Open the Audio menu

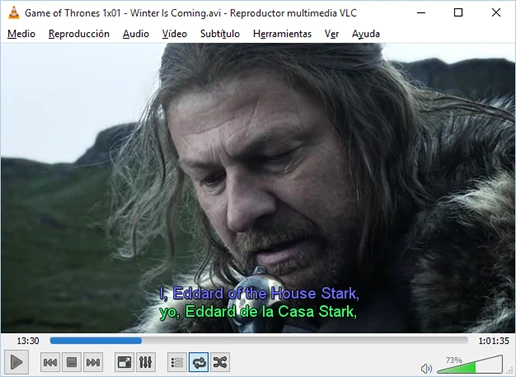click(136, 34)
